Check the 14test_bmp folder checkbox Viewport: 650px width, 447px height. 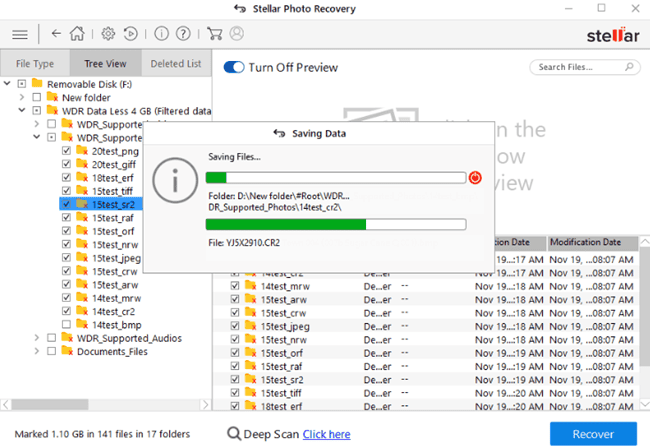coord(67,325)
